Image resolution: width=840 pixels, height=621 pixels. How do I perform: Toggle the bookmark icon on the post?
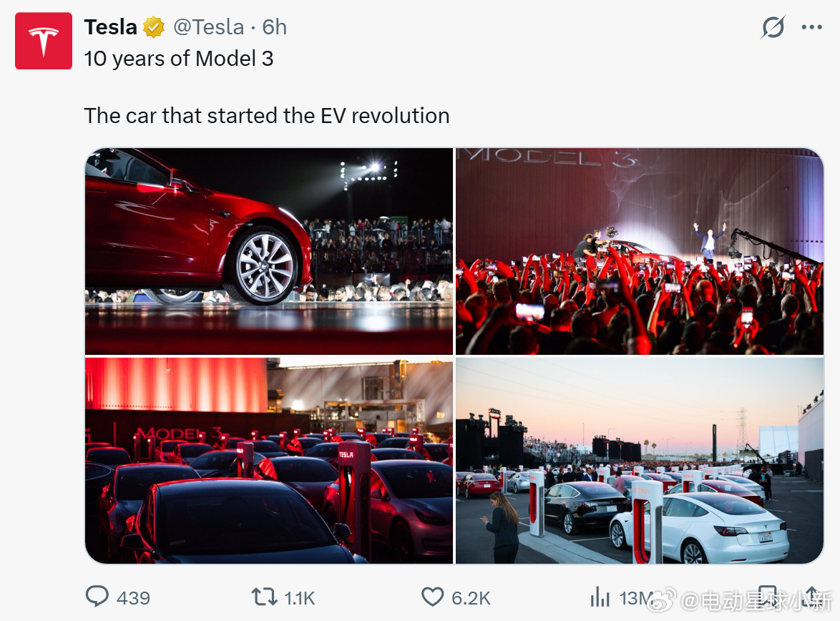[x=767, y=597]
